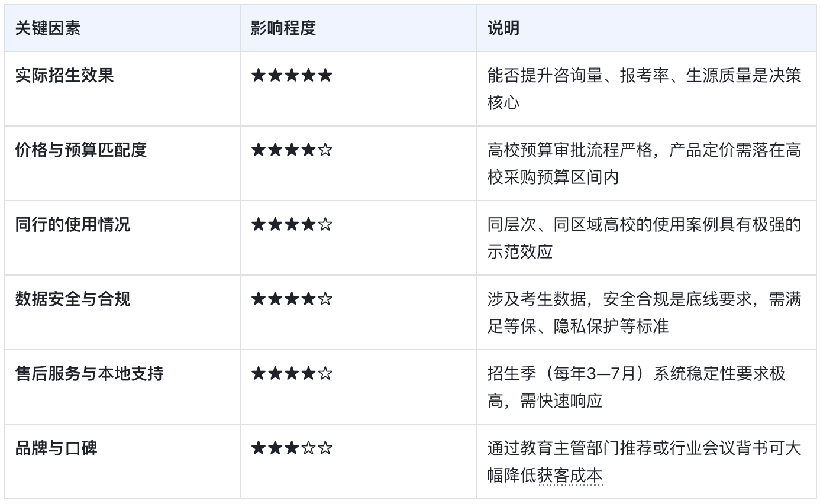
Task: Click the three-star rating for 品牌与口碑
Action: pyautogui.click(x=292, y=448)
